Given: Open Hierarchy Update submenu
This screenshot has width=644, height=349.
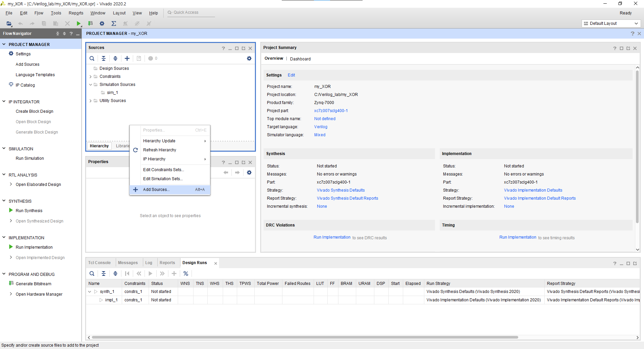Looking at the screenshot, I should tap(170, 141).
